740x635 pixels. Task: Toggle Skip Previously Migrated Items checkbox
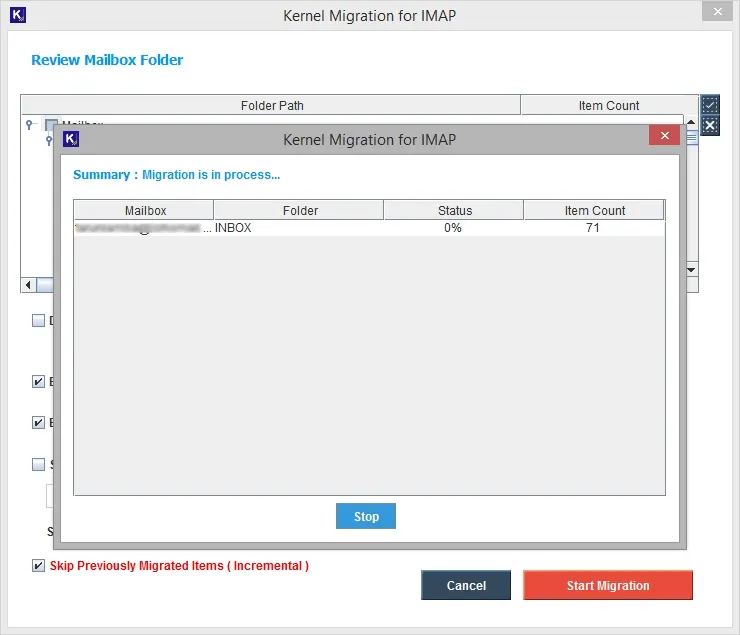[x=38, y=565]
